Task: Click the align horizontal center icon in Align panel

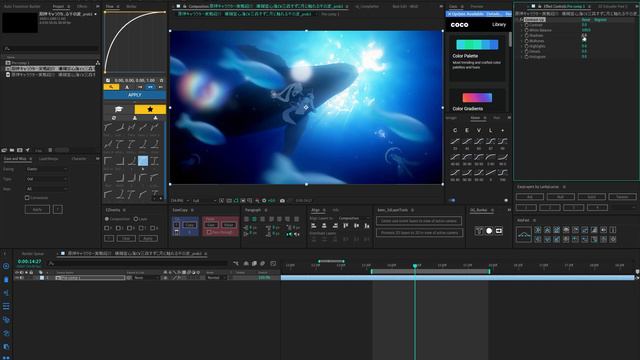Action: pyautogui.click(x=324, y=225)
